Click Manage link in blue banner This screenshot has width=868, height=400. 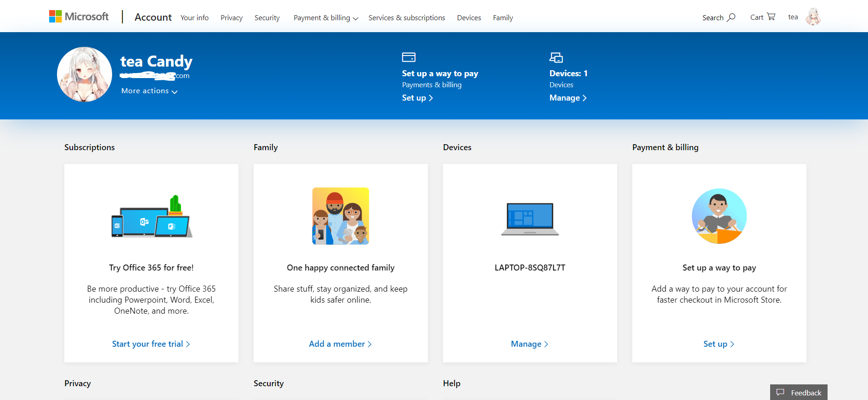coord(568,98)
